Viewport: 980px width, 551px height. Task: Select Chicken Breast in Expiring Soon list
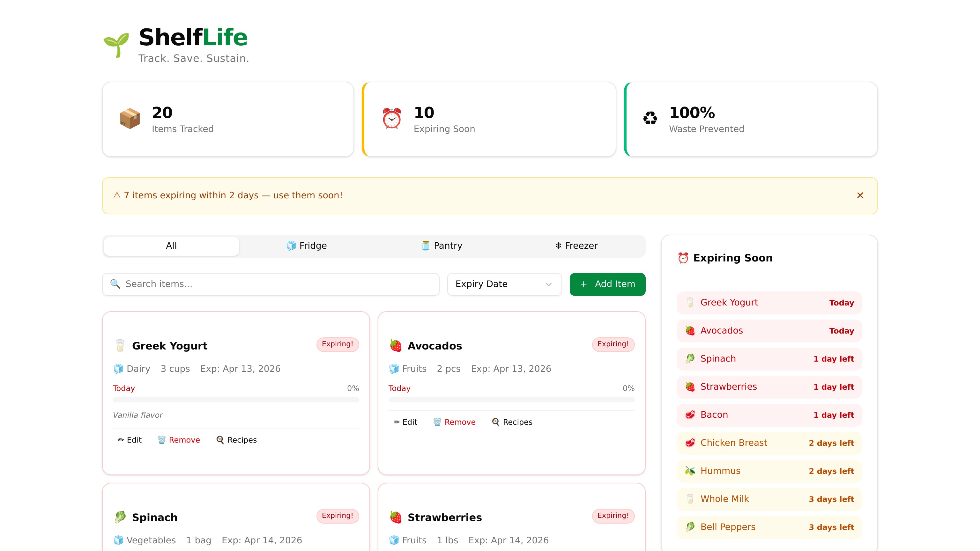769,443
